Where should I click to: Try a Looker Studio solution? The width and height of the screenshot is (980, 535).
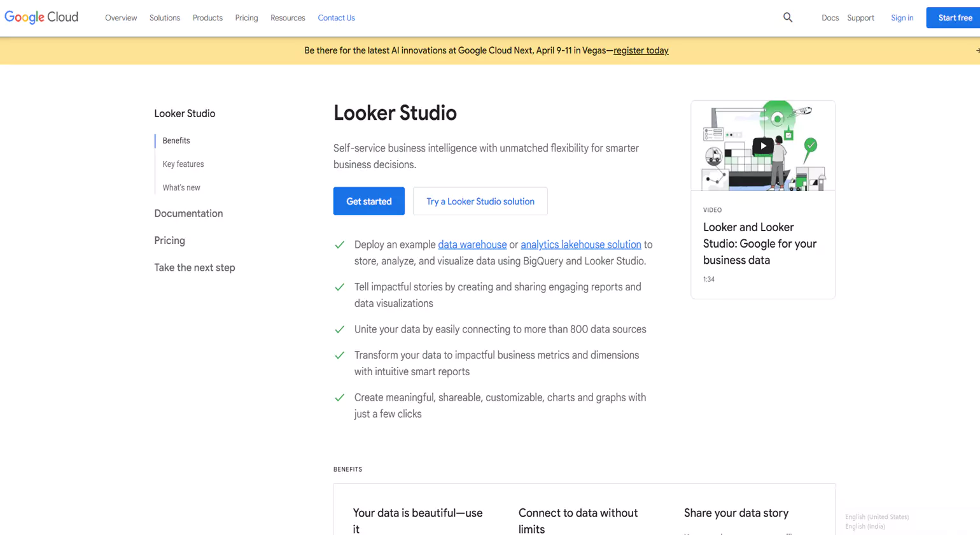point(480,201)
